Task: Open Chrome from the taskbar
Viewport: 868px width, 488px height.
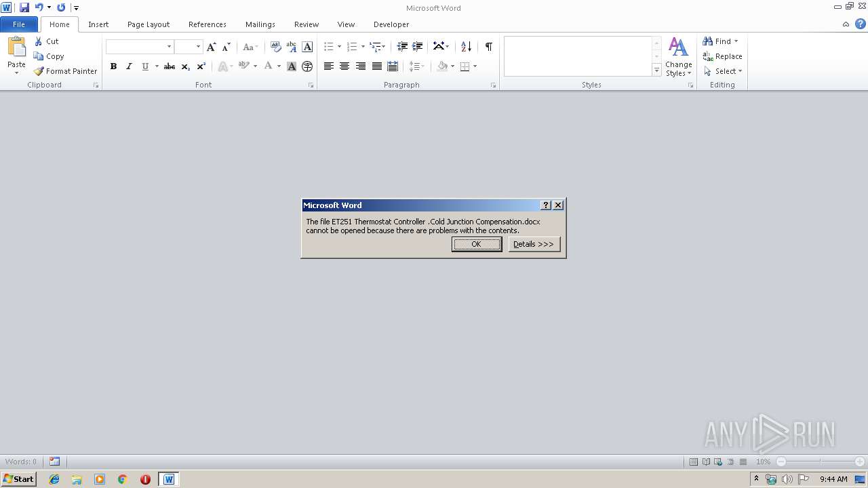Action: click(123, 479)
